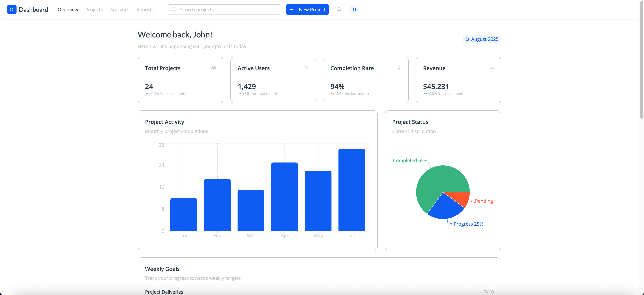Click the users icon on Active Users card
This screenshot has height=295, width=644.
pos(306,68)
